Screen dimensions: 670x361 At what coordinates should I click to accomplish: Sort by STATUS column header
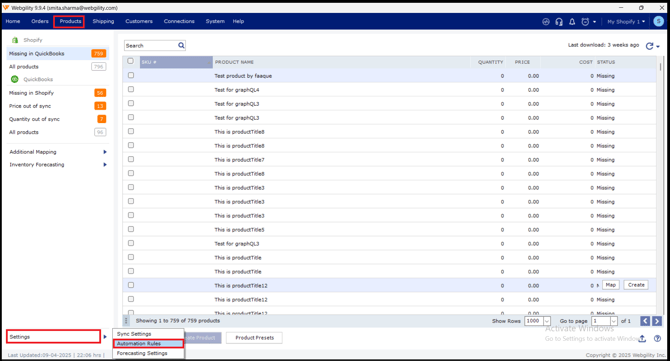pyautogui.click(x=626, y=62)
